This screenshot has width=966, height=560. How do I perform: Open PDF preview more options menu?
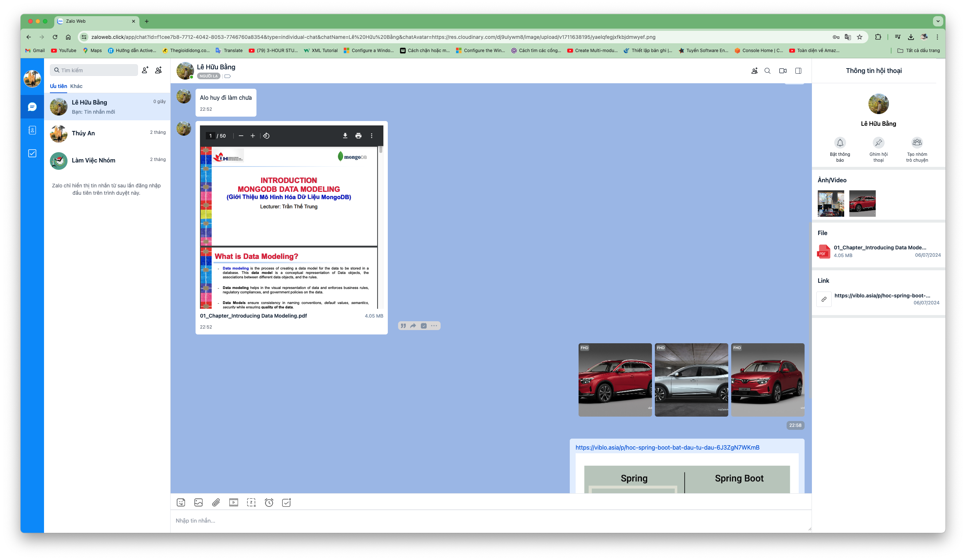(x=371, y=136)
